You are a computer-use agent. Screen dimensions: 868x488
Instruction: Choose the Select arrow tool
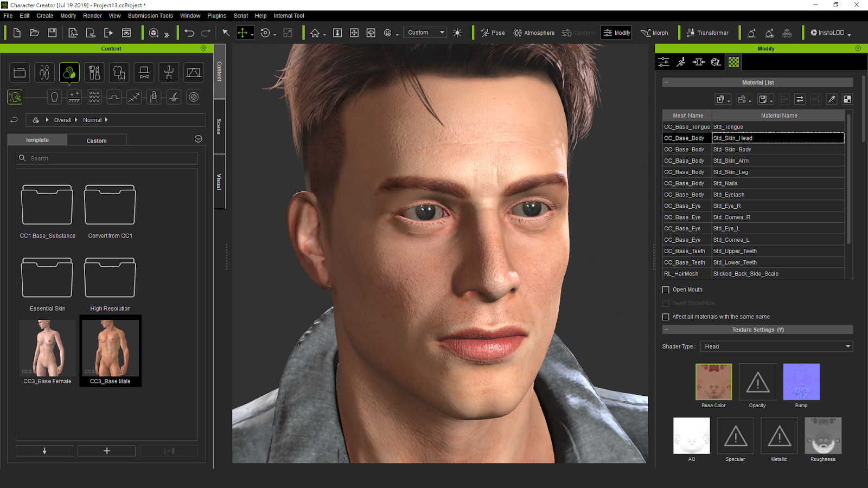click(x=226, y=33)
